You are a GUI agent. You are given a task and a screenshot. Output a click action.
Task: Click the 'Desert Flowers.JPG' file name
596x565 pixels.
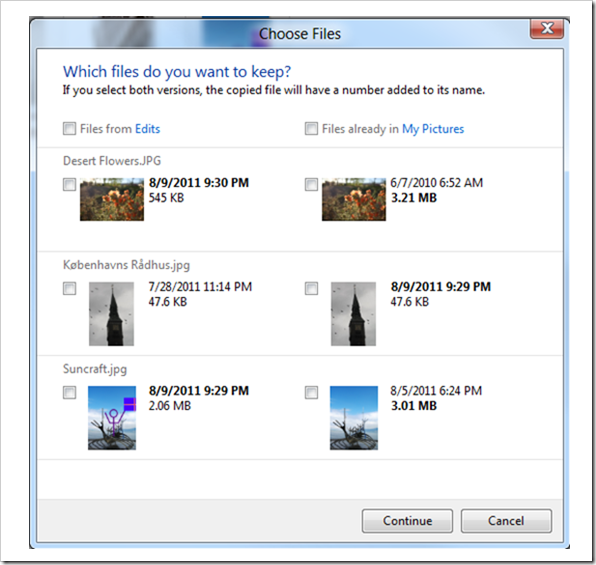tap(112, 161)
